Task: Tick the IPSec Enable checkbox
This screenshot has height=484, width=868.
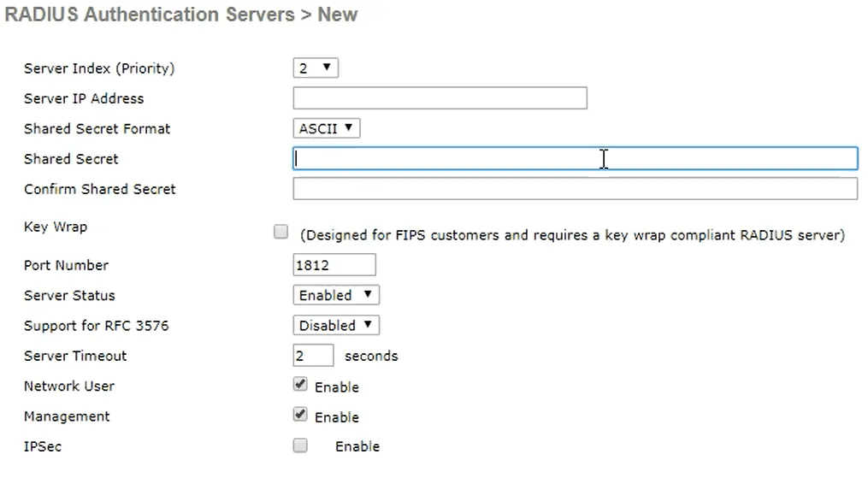Action: coord(300,446)
